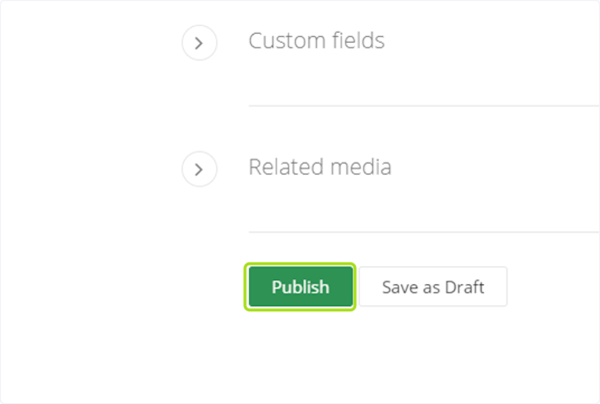Expand the Custom fields section chevron

199,43
